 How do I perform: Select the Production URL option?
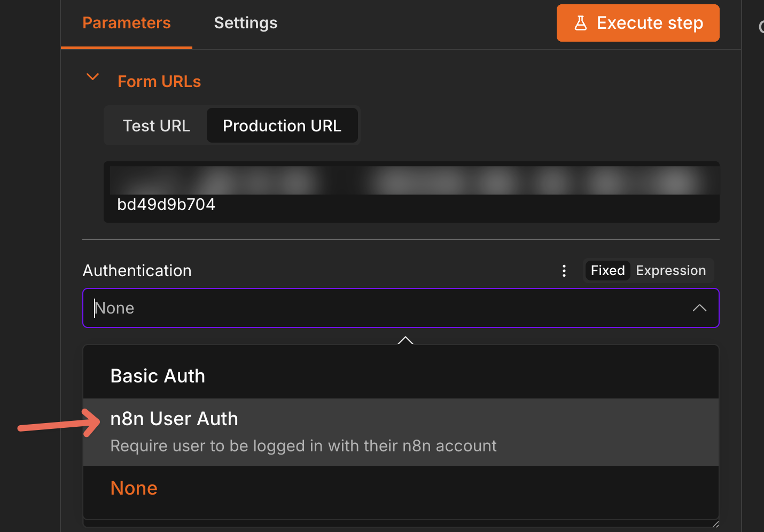[282, 126]
